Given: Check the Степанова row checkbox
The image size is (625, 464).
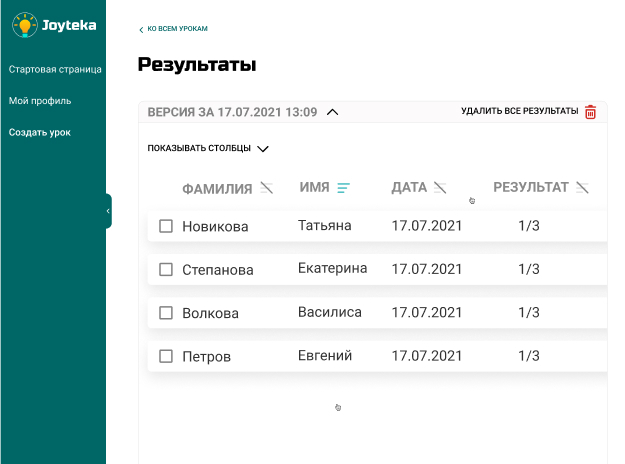Looking at the screenshot, I should pyautogui.click(x=166, y=269).
